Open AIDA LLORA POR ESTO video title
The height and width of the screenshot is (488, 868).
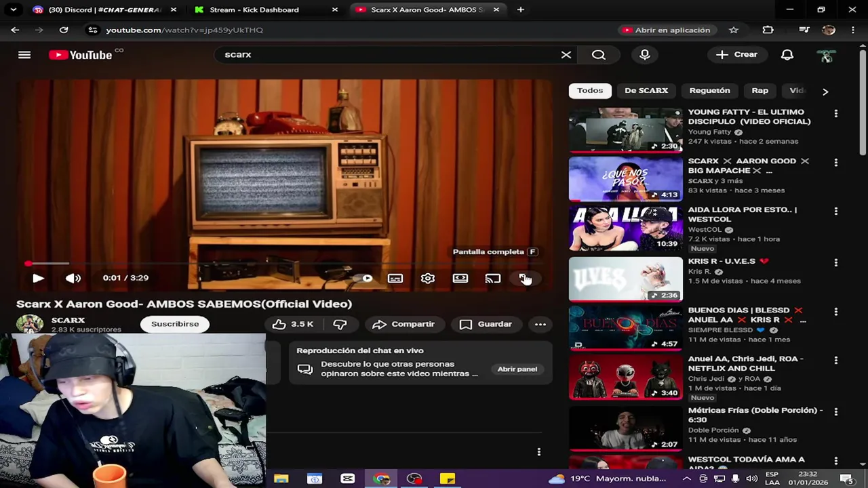click(x=743, y=215)
